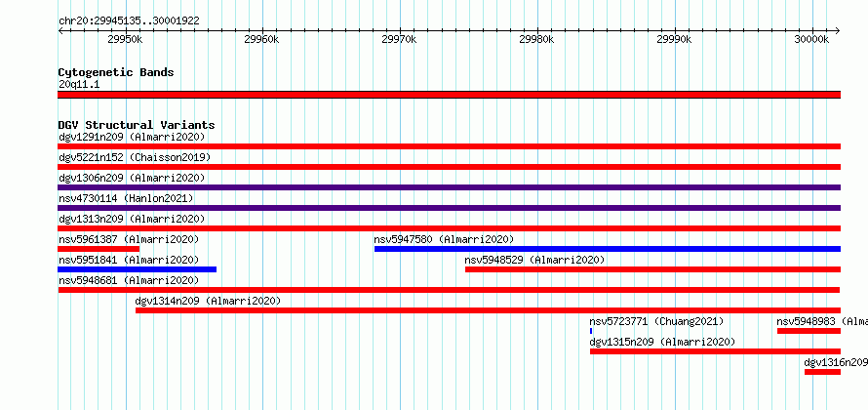Image resolution: width=868 pixels, height=410 pixels.
Task: Click the chr20:29945135..30001922 coordinate label
Action: click(129, 21)
